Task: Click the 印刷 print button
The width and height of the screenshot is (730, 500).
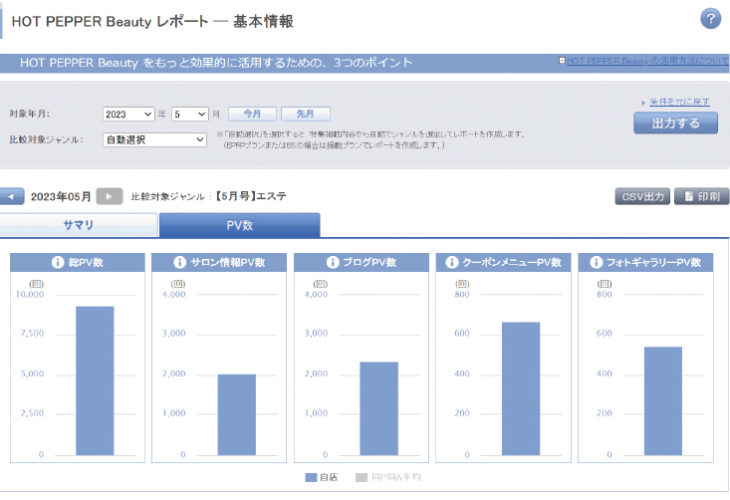Action: 701,197
